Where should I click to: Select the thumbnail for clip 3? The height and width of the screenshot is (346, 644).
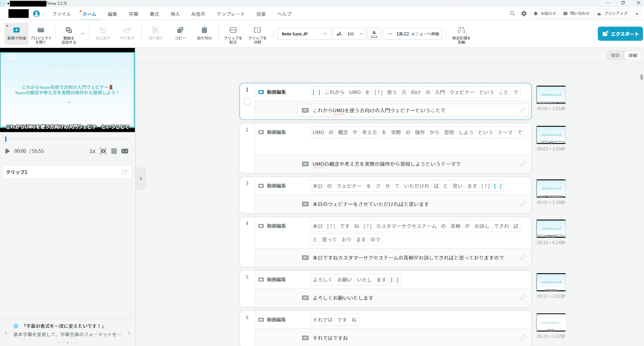coord(551,188)
